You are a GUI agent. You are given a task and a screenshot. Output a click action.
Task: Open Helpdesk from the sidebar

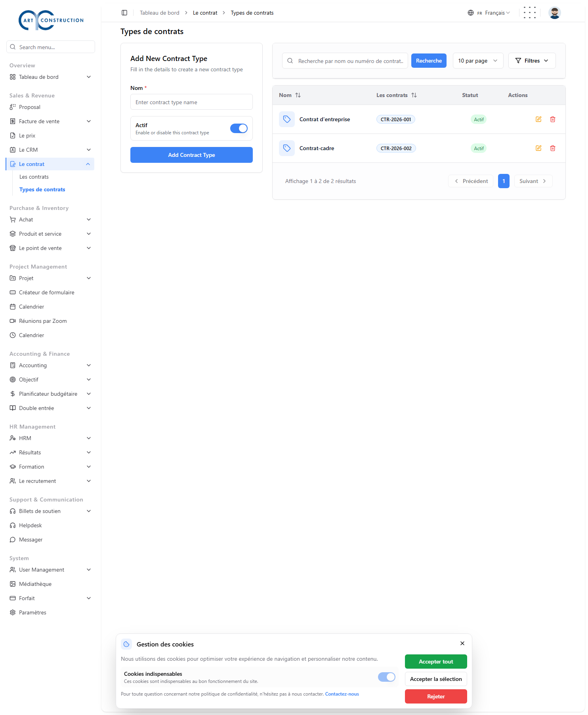pos(50,525)
